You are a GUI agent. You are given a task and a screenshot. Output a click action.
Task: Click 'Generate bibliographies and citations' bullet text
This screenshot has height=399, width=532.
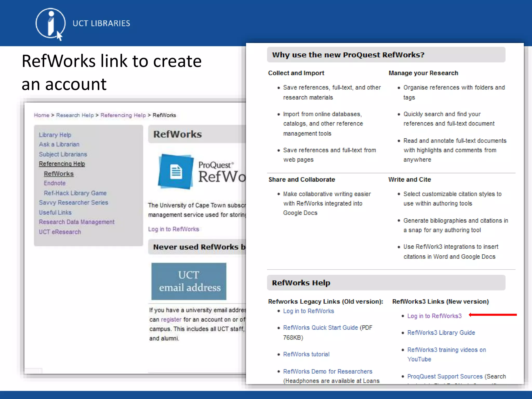pos(456,225)
